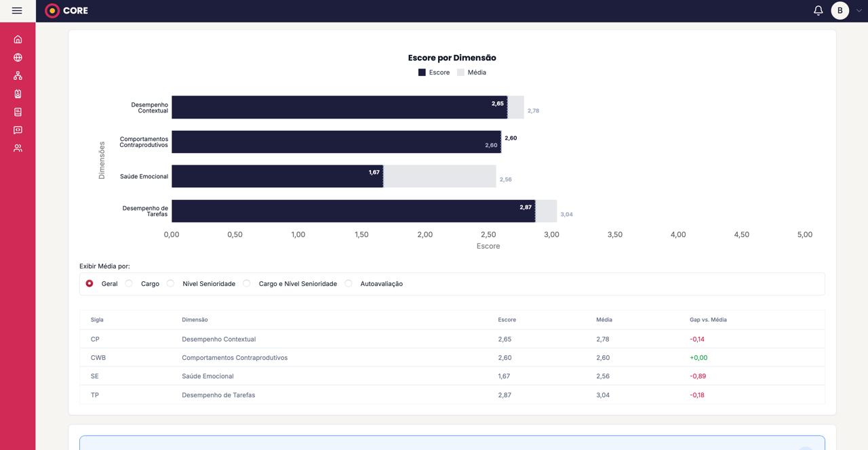Pick the Autoavaliação radio option

coord(349,283)
